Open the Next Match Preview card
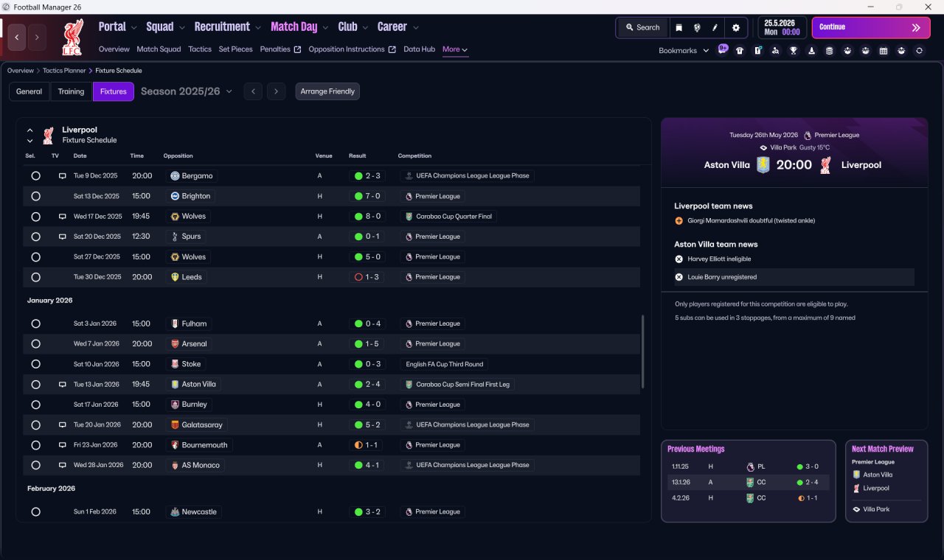Screen dimensions: 944x560 [x=886, y=481]
